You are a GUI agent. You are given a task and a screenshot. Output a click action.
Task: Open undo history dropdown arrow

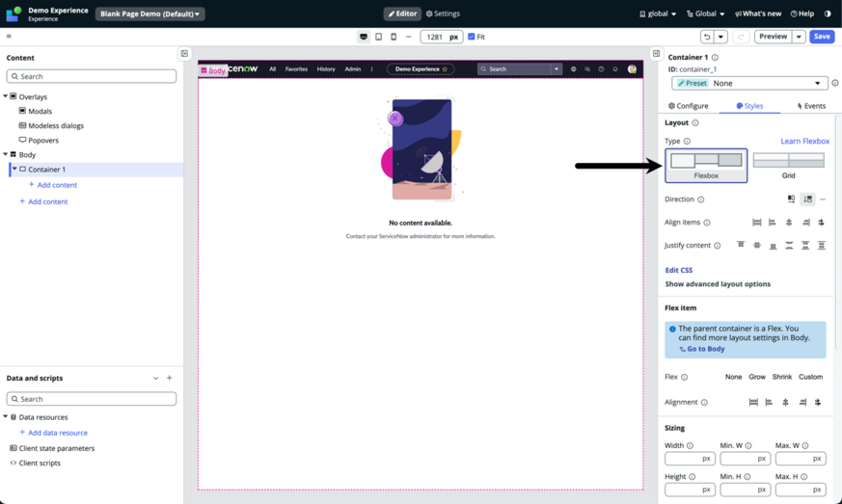[x=720, y=37]
